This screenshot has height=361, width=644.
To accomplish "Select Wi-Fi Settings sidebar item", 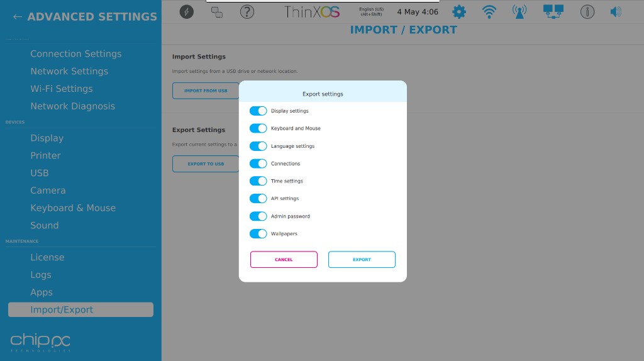I will click(62, 89).
